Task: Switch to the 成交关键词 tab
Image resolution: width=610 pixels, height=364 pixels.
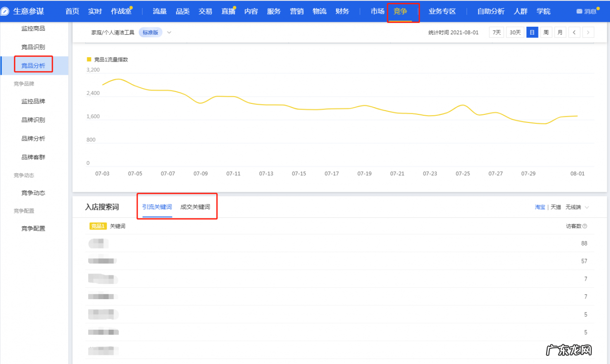Action: [x=195, y=207]
